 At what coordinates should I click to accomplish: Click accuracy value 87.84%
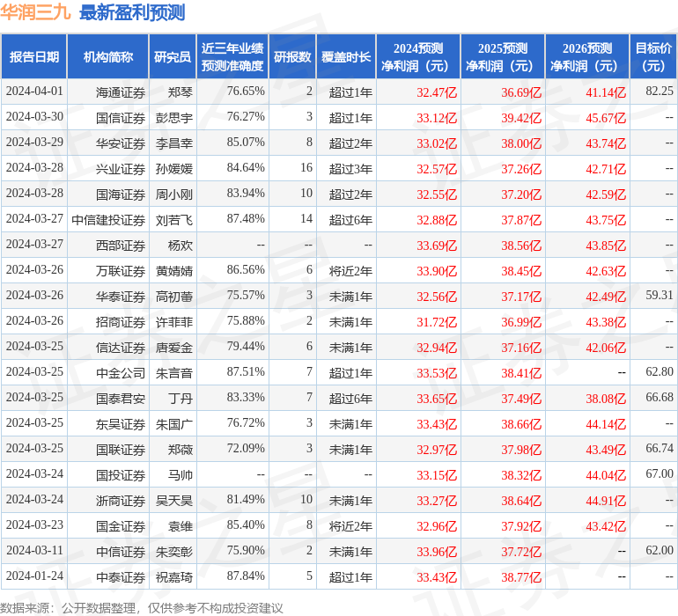click(x=246, y=576)
